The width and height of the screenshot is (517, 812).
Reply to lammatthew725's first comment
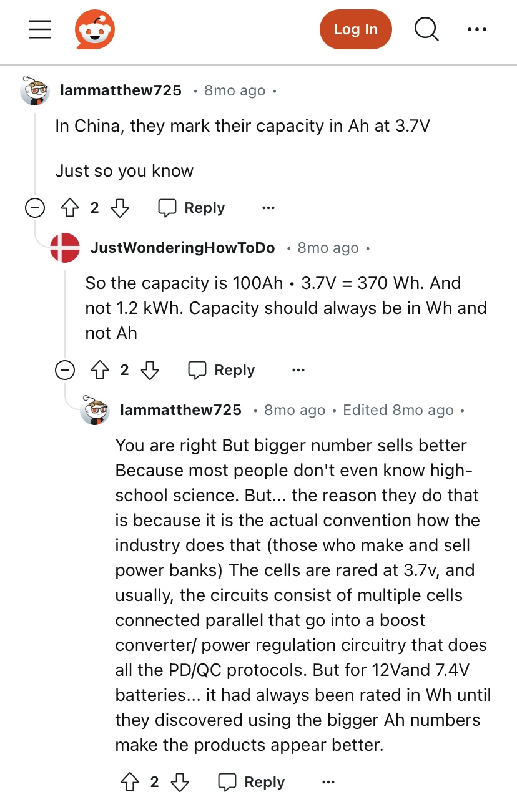click(191, 208)
